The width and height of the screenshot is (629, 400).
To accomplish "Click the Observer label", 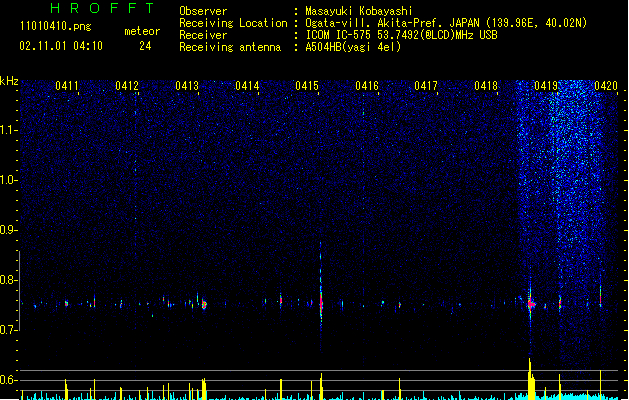I will pyautogui.click(x=203, y=11).
